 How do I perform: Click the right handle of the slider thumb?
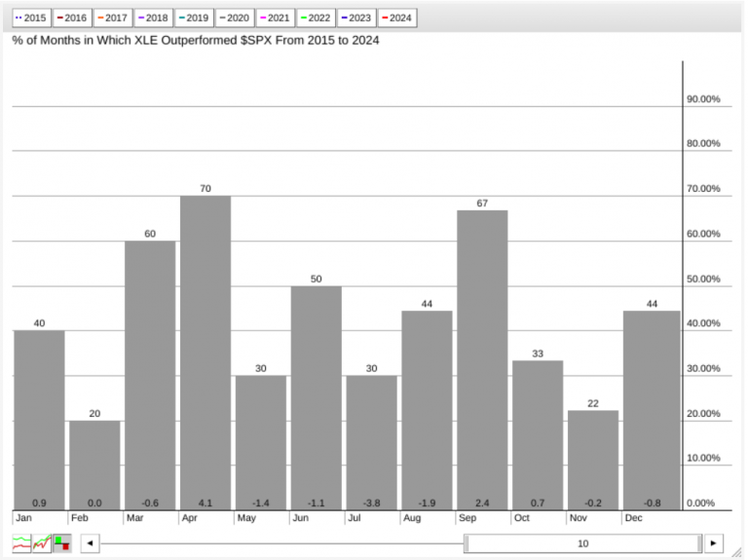[x=700, y=543]
